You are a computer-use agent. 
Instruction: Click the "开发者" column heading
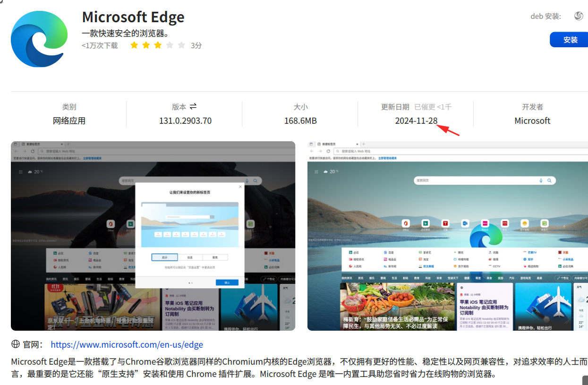tap(532, 107)
